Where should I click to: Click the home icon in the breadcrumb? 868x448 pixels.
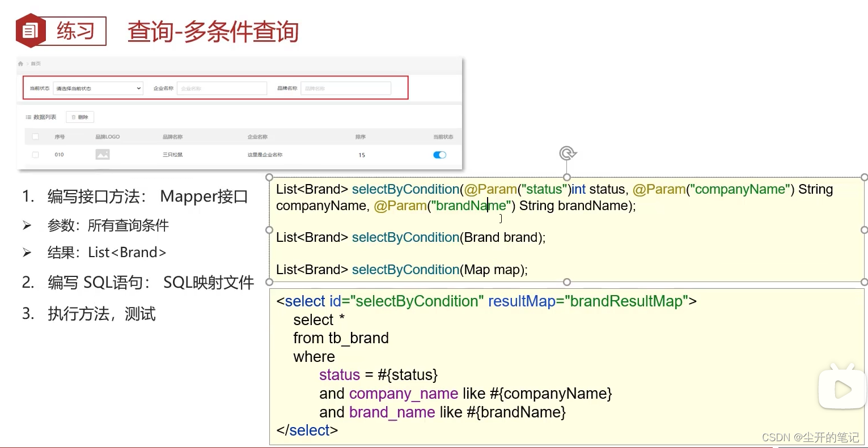[21, 64]
